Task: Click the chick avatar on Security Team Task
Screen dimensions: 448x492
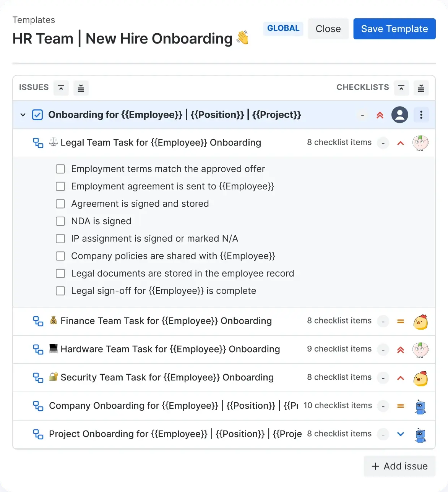Action: [x=420, y=378]
